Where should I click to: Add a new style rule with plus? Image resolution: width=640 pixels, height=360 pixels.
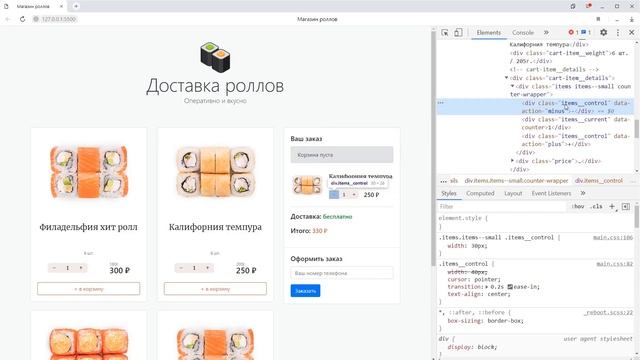click(612, 207)
